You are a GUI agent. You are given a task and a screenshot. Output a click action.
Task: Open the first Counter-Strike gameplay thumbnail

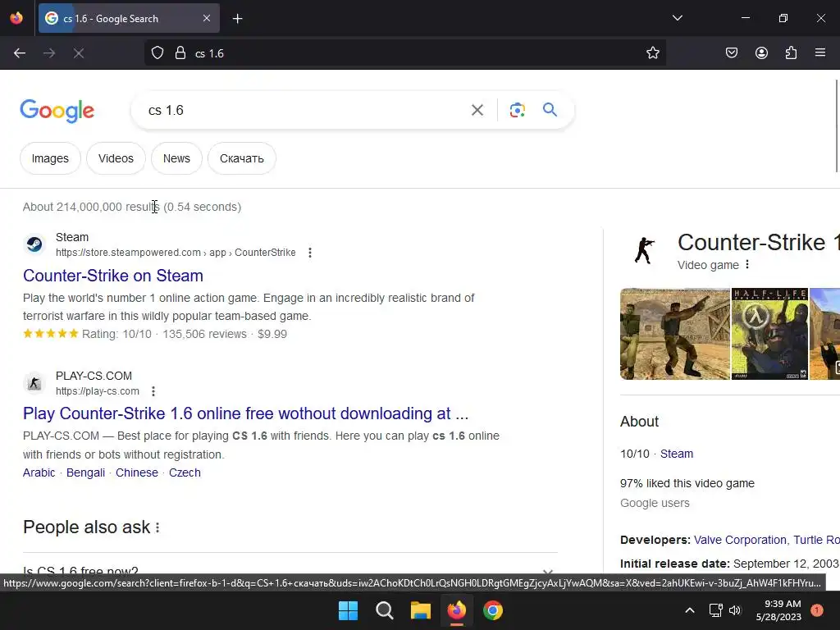[675, 334]
